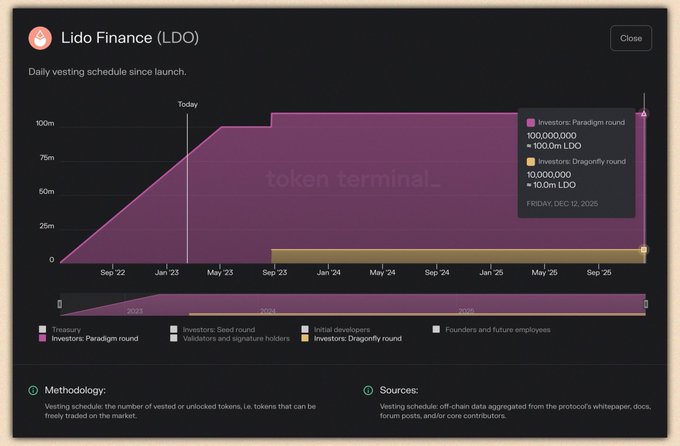Click the Paradigm swatch in the tooltip
Viewport: 680px width, 446px height.
[x=531, y=122]
